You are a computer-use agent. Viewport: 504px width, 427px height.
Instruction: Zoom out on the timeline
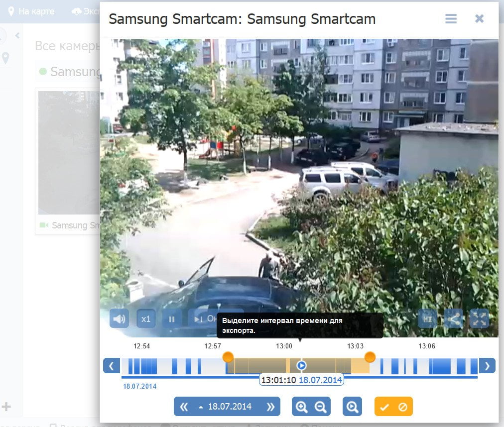[x=320, y=407]
